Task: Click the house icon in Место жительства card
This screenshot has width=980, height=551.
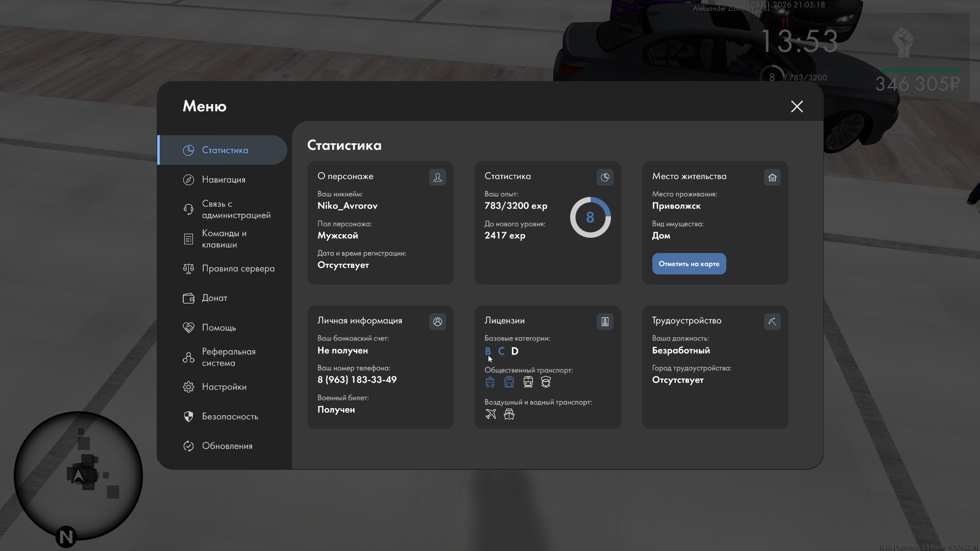Action: pyautogui.click(x=772, y=177)
